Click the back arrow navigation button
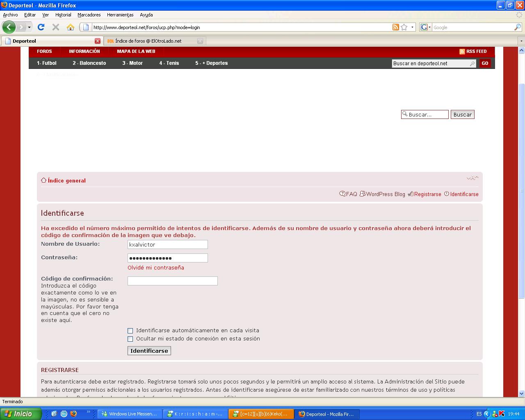Screen dimensions: 525x420 click(9, 27)
